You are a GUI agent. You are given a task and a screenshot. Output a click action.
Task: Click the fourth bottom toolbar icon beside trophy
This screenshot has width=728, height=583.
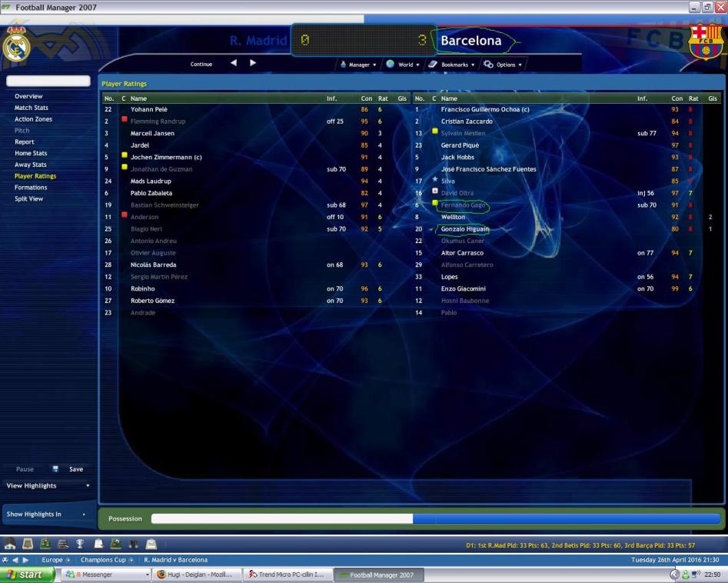63,543
